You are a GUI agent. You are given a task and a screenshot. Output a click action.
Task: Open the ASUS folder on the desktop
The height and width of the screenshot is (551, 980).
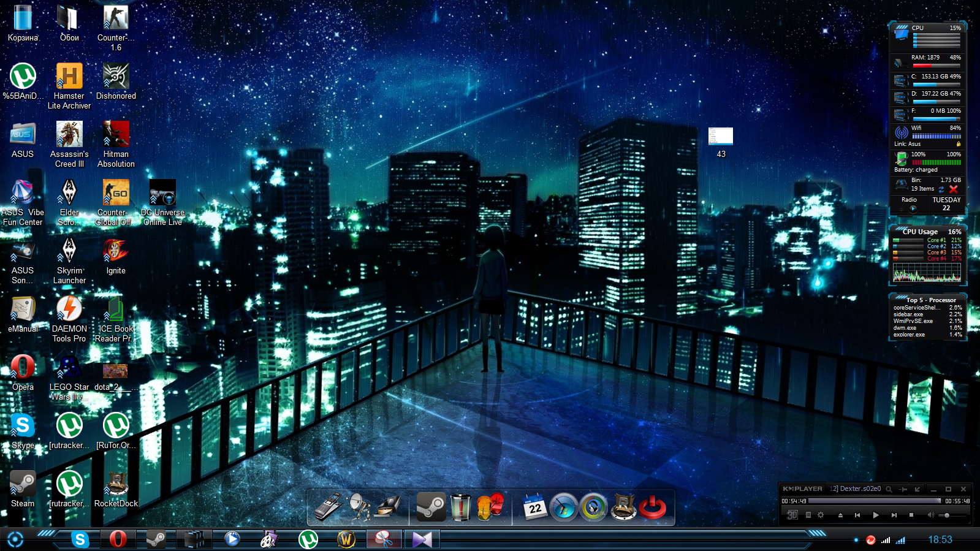(23, 140)
